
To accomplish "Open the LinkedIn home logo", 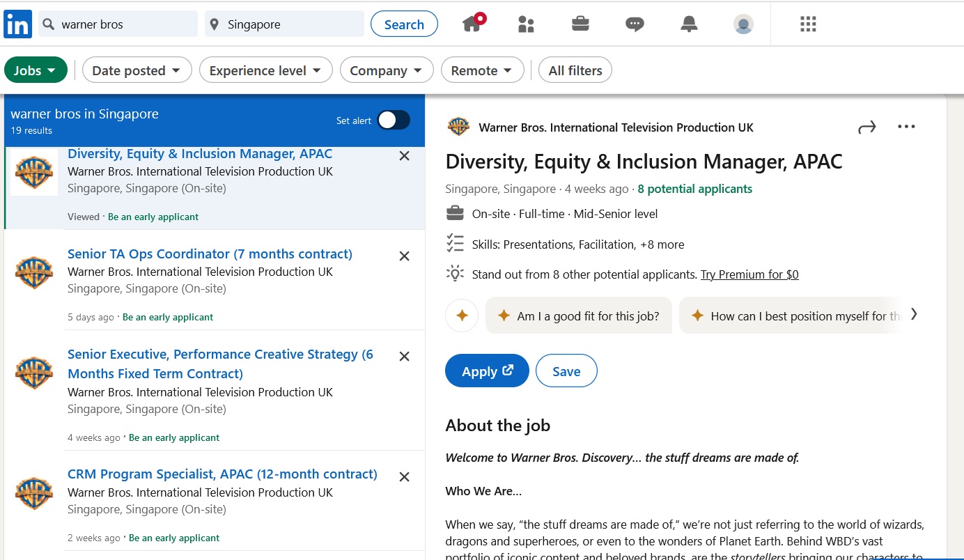I will pos(18,24).
